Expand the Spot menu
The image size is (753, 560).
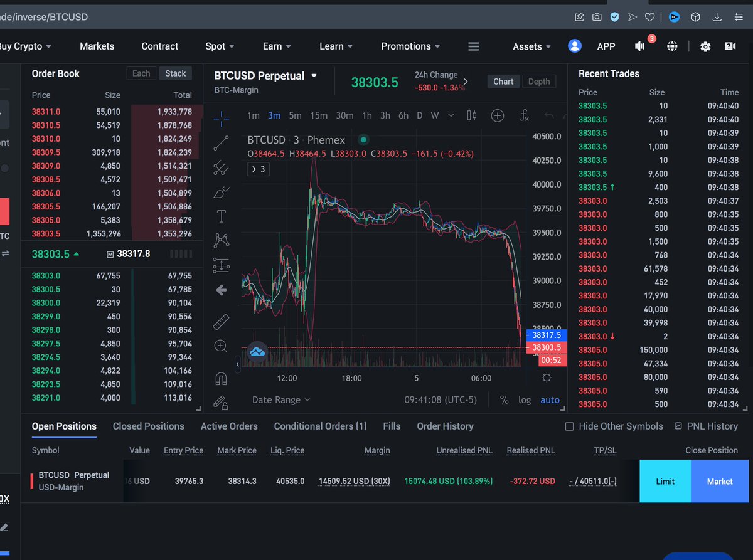[x=220, y=46]
